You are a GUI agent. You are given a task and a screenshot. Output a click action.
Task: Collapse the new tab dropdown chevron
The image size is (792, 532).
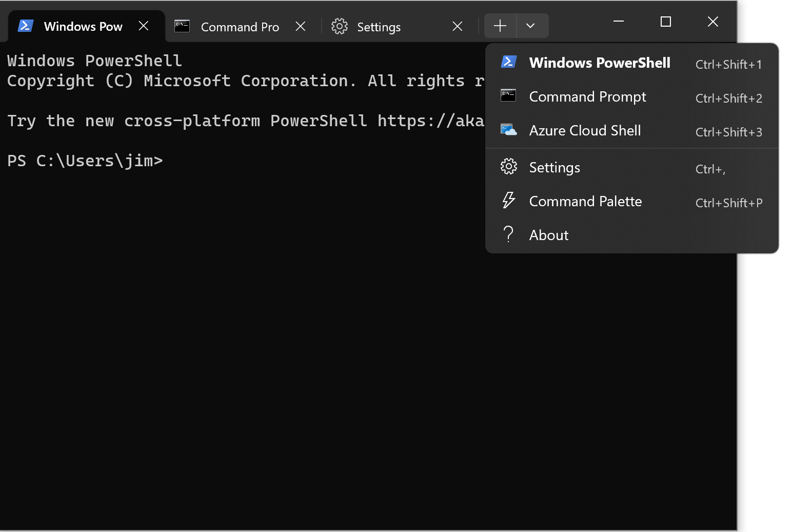(531, 26)
